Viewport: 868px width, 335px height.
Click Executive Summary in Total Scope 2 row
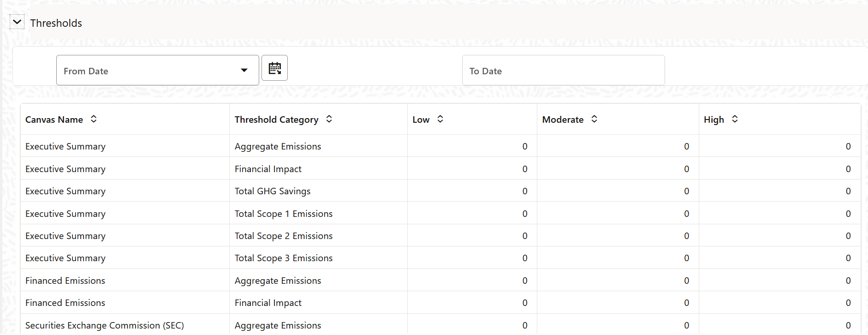(65, 236)
